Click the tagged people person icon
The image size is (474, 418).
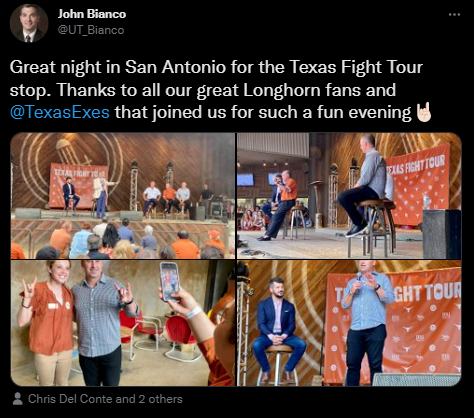[x=17, y=399]
